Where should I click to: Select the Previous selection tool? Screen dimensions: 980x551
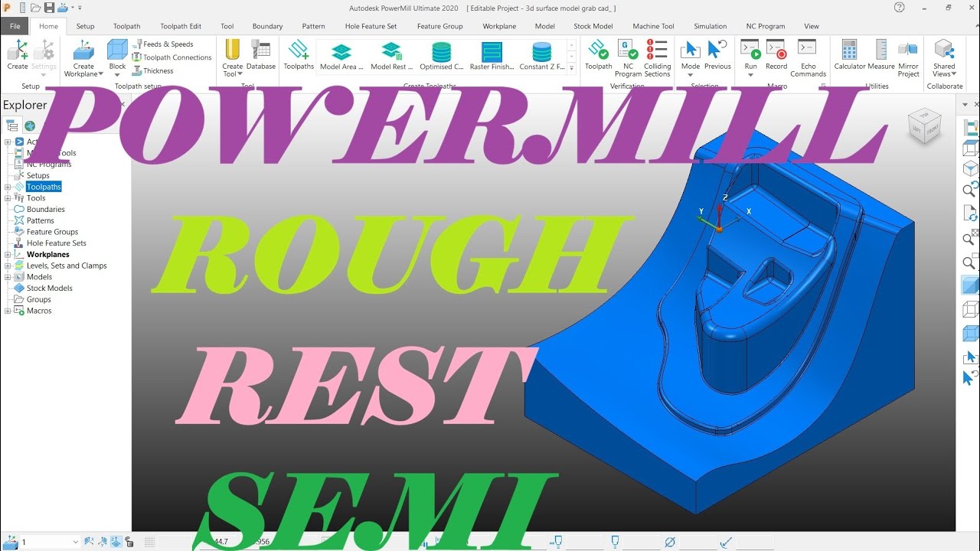(717, 55)
